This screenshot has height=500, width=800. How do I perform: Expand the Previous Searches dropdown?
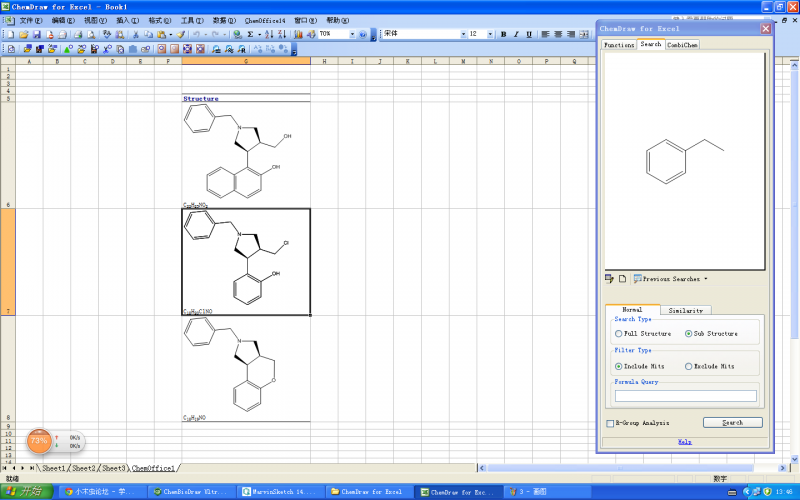coord(706,279)
